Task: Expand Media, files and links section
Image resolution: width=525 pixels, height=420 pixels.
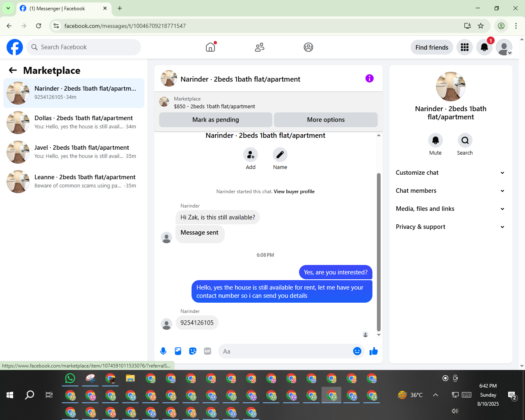Action: click(450, 209)
